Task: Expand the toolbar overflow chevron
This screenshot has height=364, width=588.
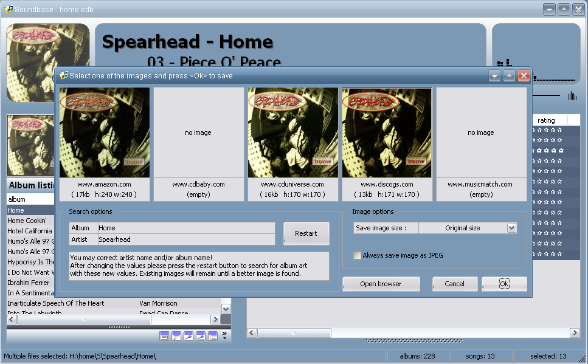Action: tap(224, 335)
